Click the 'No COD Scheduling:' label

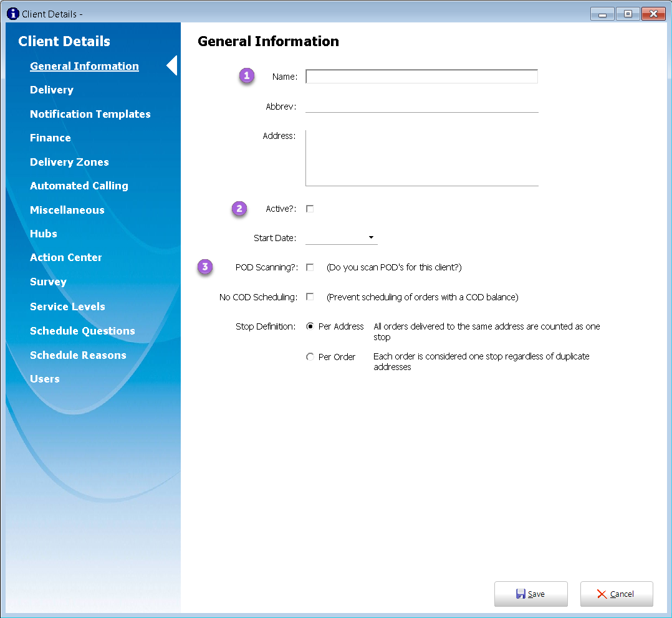click(259, 297)
